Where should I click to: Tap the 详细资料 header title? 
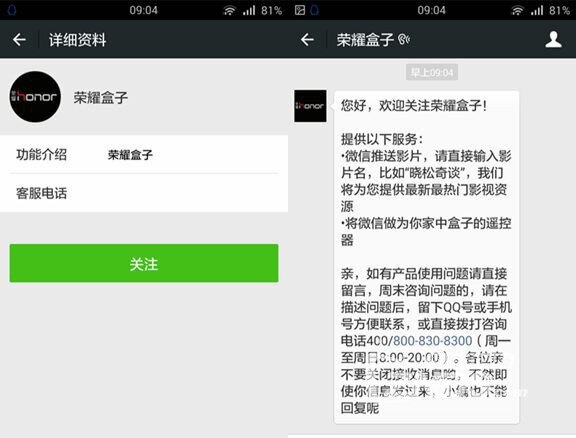pyautogui.click(x=78, y=40)
